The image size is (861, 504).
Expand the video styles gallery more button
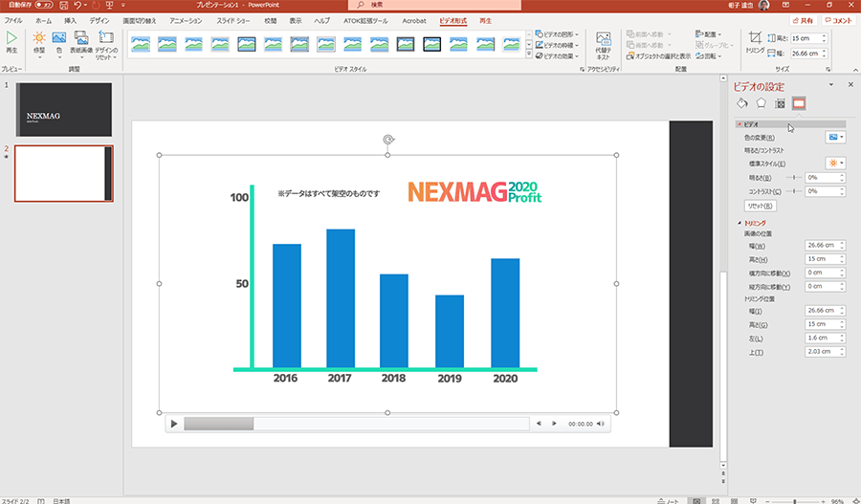529,55
